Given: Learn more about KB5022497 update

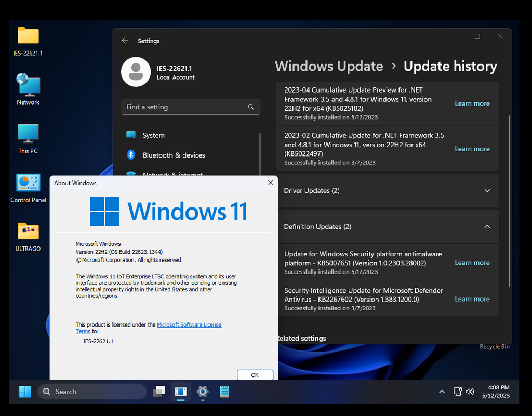Looking at the screenshot, I should 472,149.
